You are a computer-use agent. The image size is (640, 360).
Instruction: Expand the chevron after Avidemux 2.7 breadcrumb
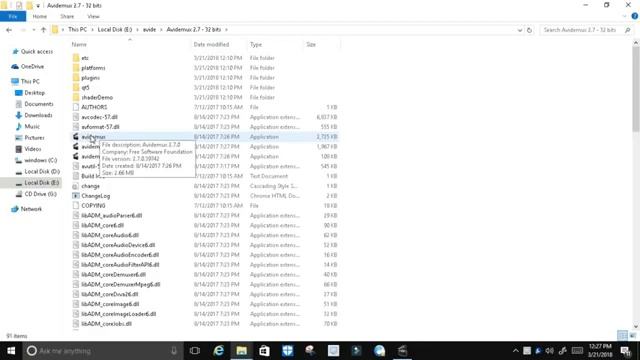click(227, 29)
